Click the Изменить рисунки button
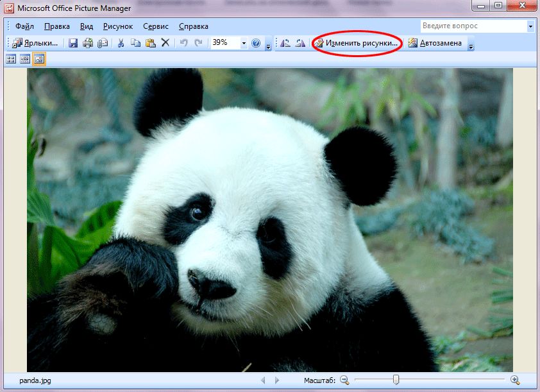540x392 pixels. tap(356, 43)
